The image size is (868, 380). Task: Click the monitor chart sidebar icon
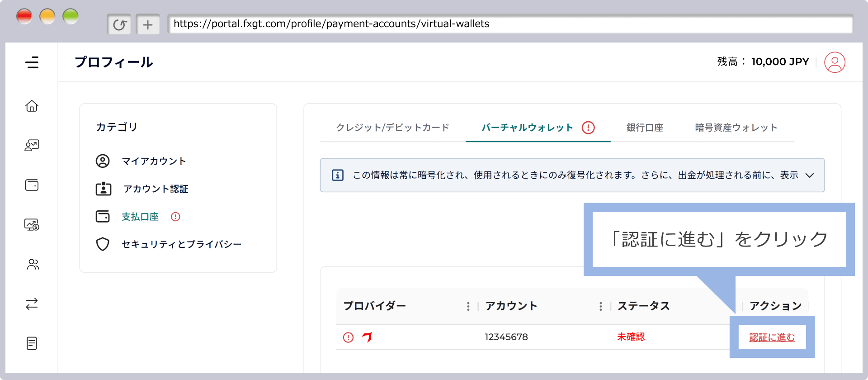[x=32, y=224]
